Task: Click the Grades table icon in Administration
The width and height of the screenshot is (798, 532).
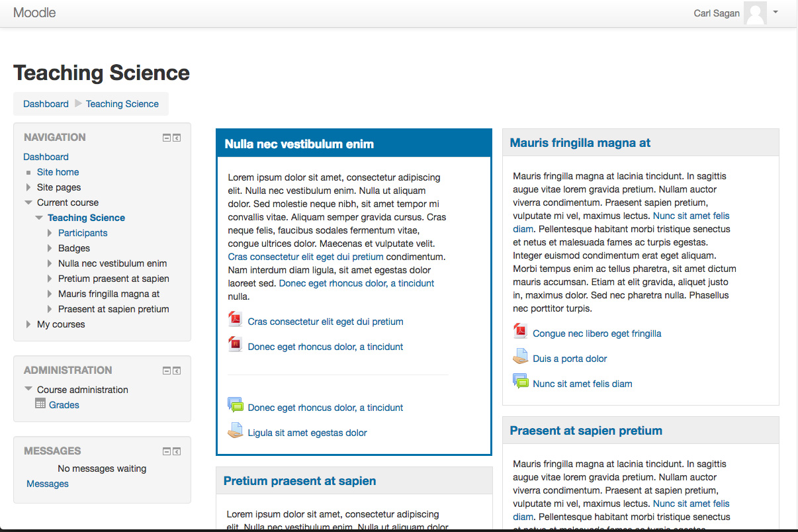Action: pos(40,404)
